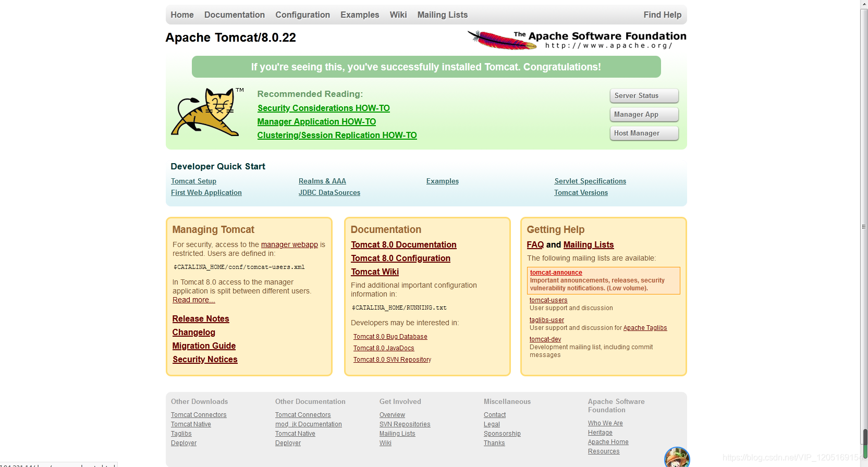
Task: Click the Read more... link
Action: pyautogui.click(x=194, y=300)
